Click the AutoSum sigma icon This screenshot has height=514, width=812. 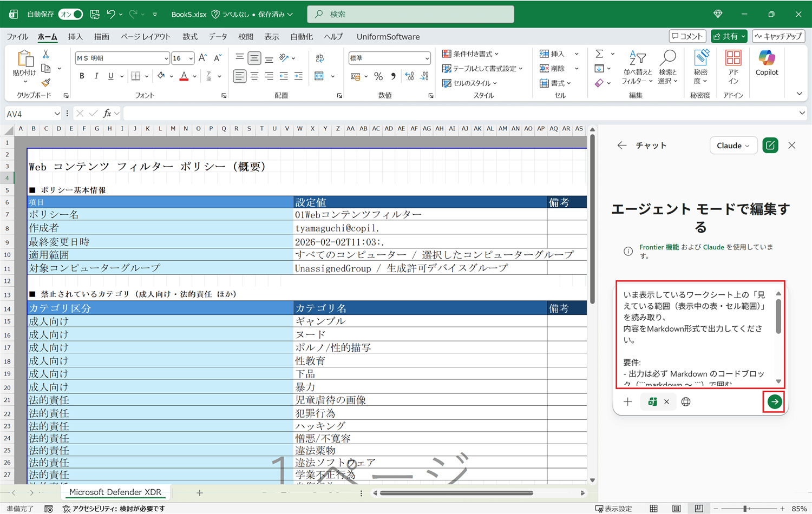599,54
